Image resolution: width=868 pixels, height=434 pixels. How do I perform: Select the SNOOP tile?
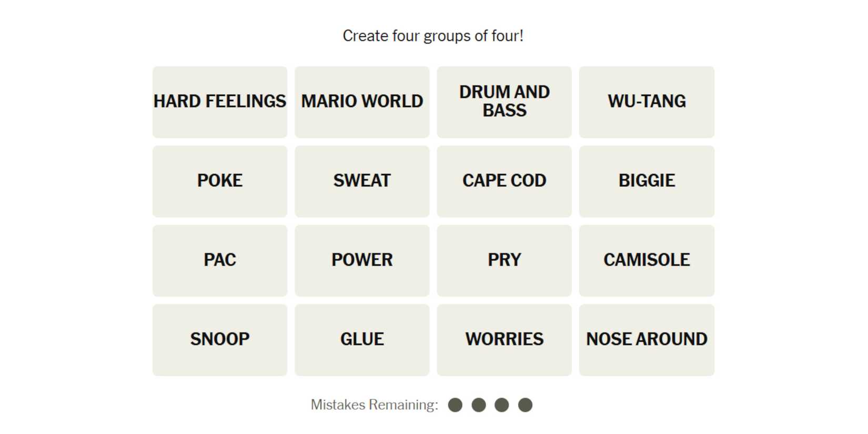point(220,340)
